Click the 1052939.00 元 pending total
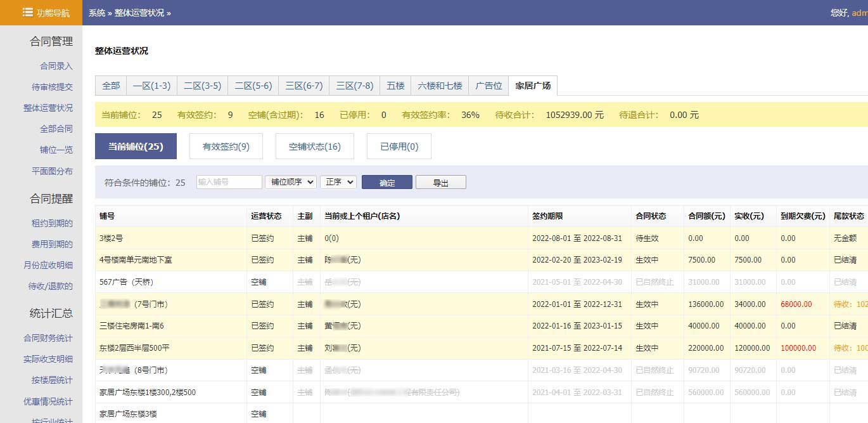The width and height of the screenshot is (868, 423). 575,115
